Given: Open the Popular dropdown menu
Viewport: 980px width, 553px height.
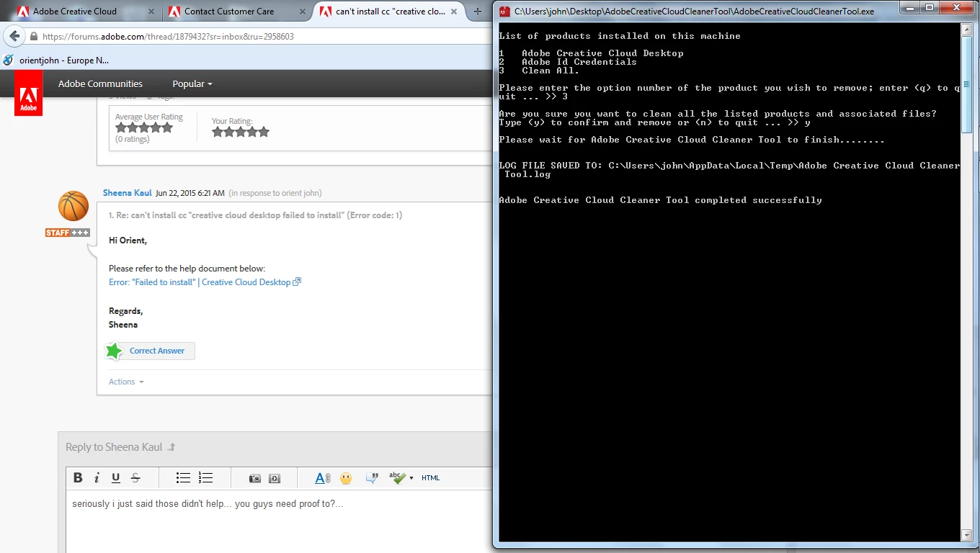Looking at the screenshot, I should (x=192, y=84).
